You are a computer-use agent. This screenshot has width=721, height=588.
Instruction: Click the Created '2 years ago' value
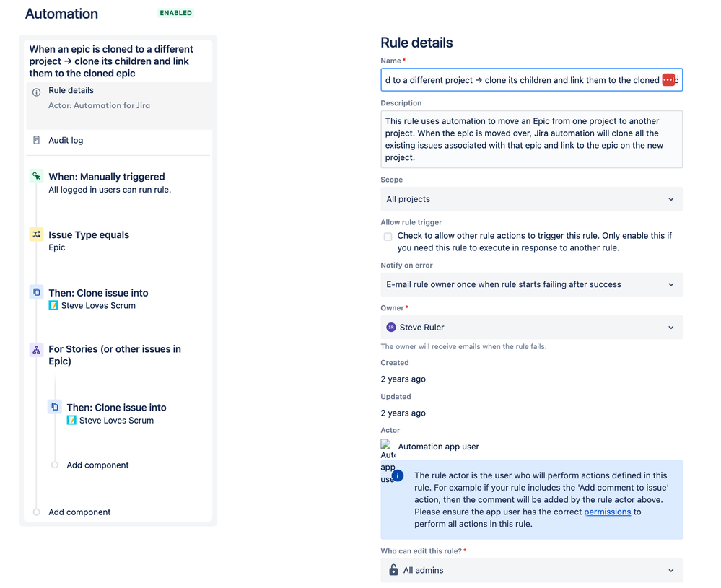[x=403, y=379]
